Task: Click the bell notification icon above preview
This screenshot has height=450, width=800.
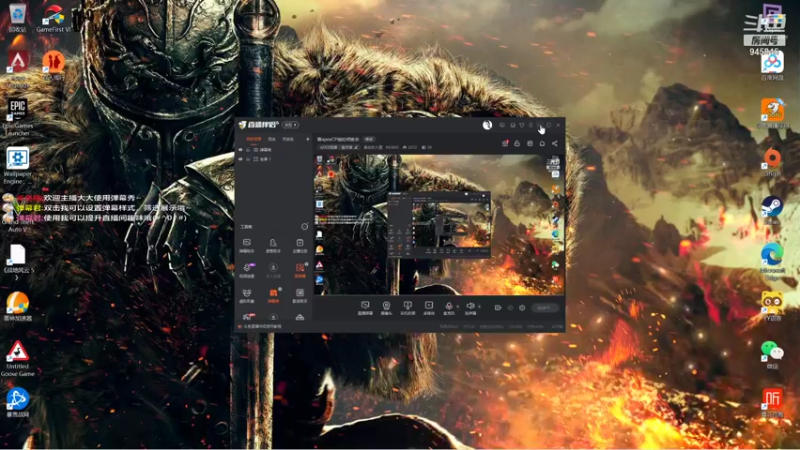Action: pyautogui.click(x=542, y=143)
